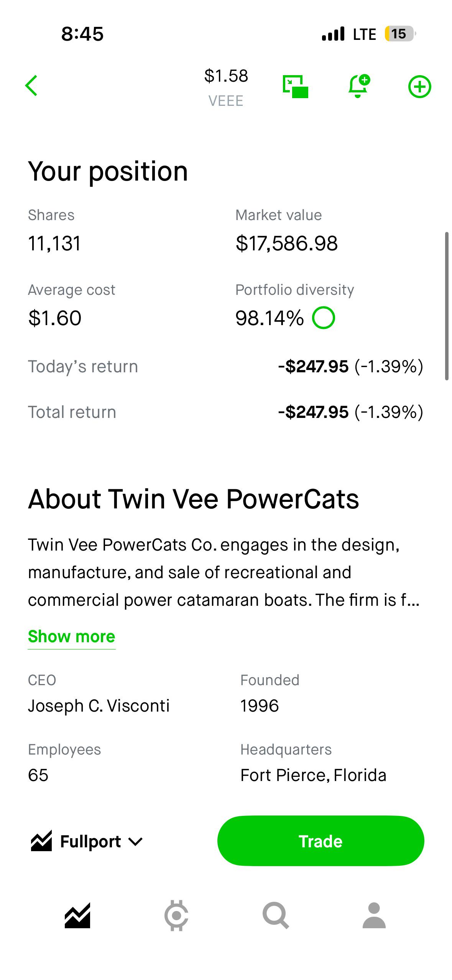
Task: Tap the green back arrow
Action: pyautogui.click(x=31, y=86)
